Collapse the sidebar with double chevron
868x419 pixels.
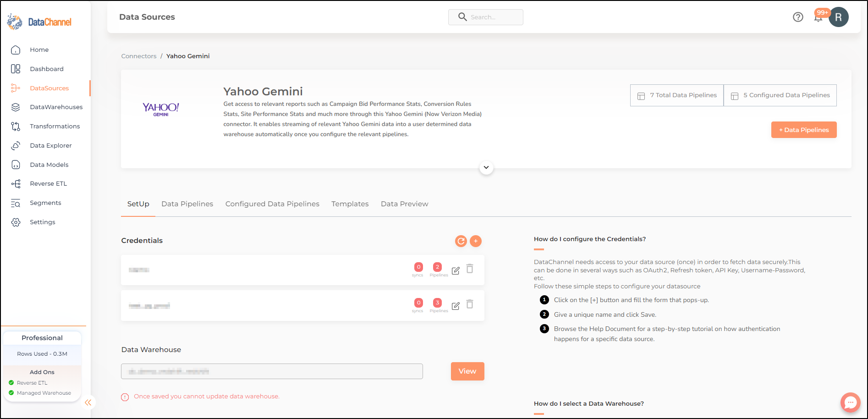[88, 402]
